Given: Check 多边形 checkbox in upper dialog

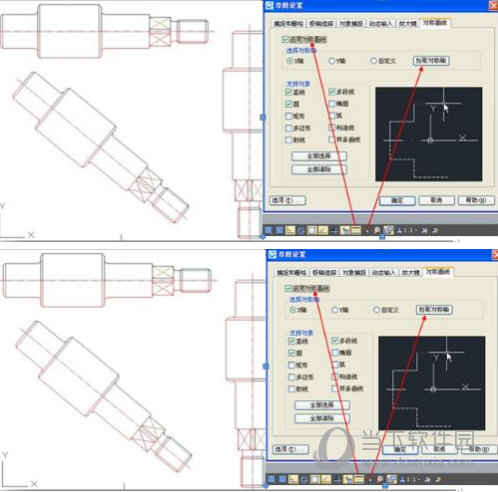Looking at the screenshot, I should (289, 128).
